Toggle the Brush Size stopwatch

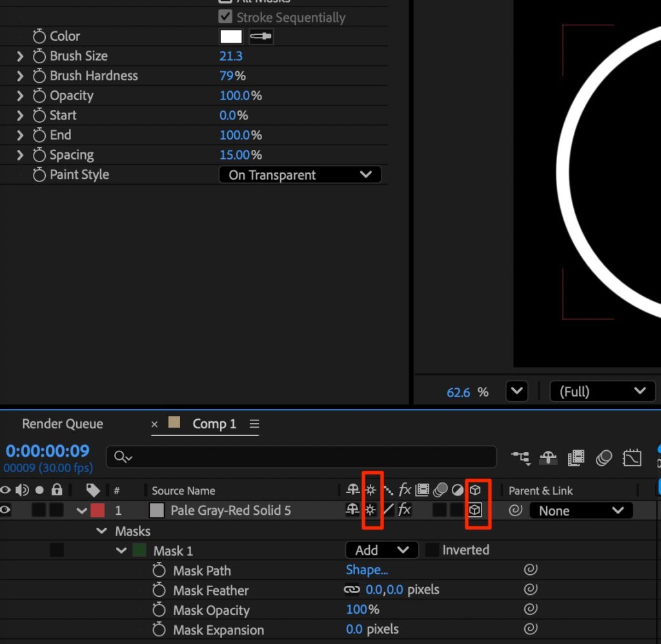(x=40, y=56)
